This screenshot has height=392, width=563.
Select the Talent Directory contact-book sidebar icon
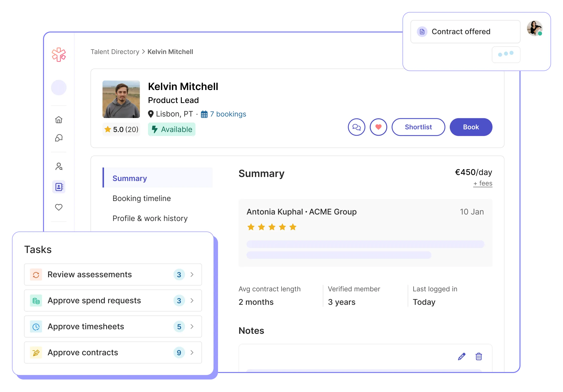[x=59, y=187]
